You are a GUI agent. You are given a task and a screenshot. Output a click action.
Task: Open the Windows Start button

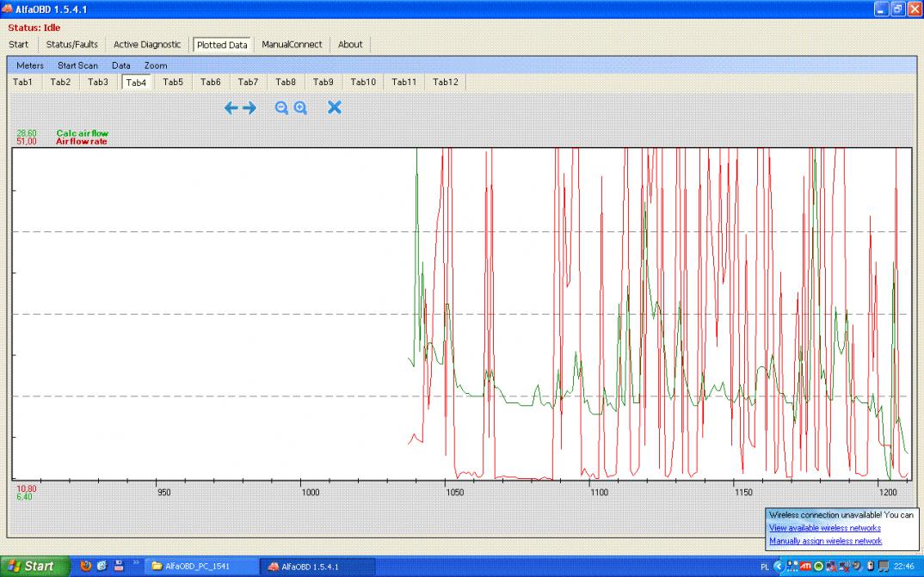tap(35, 566)
